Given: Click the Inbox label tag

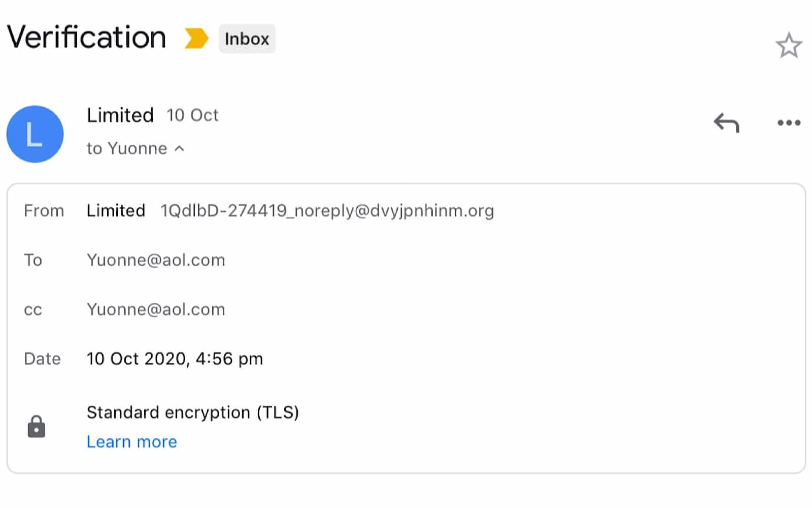Looking at the screenshot, I should click(247, 39).
